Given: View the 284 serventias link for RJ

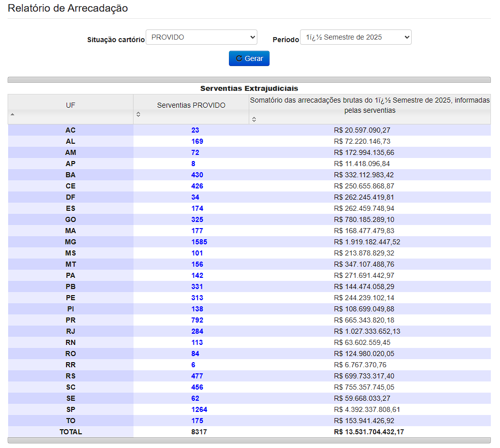Looking at the screenshot, I should (197, 331).
